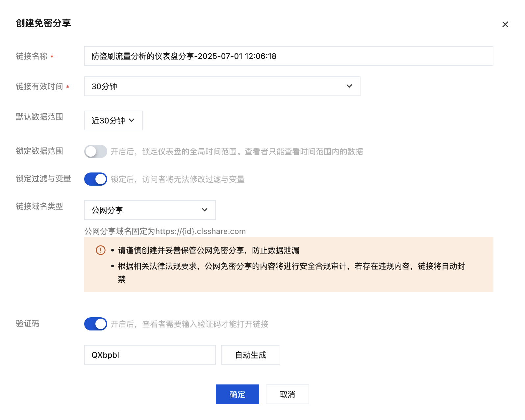Screen dimensions: 525x420
Task: Click the orange warning exclamation icon
Action: 100,250
